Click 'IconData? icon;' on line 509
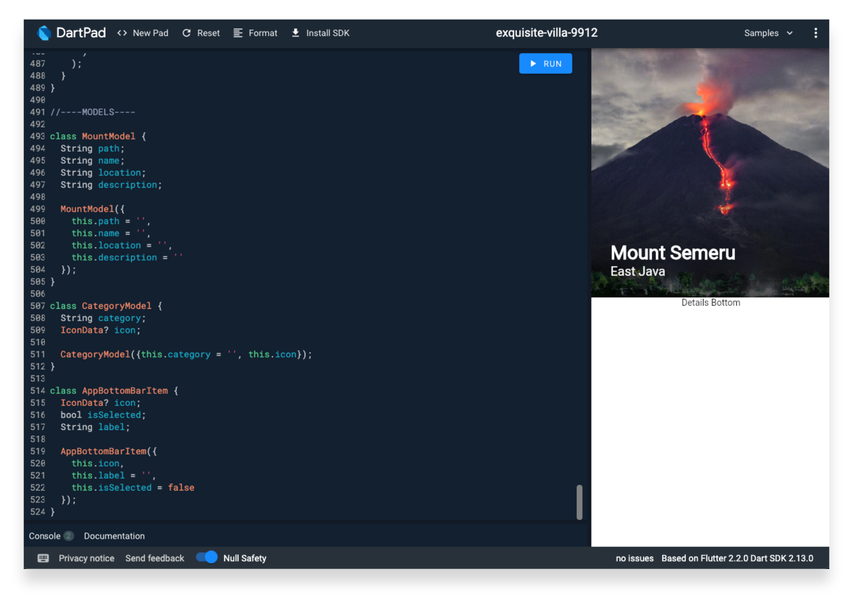The height and width of the screenshot is (616, 857). tap(100, 330)
